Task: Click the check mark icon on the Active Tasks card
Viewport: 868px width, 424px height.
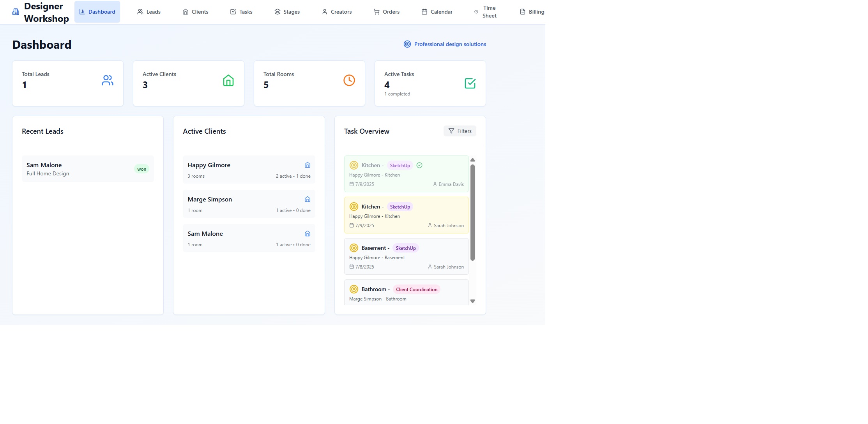Action: click(x=470, y=83)
